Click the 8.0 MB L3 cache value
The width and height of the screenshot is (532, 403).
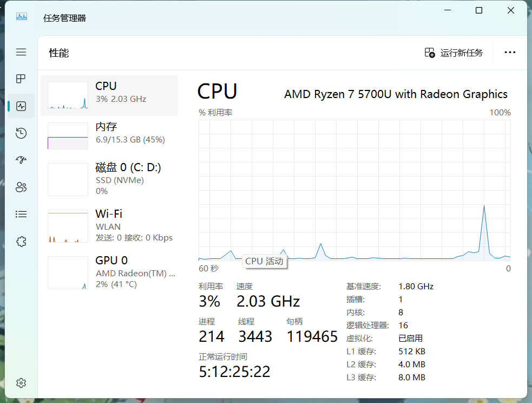(x=412, y=377)
